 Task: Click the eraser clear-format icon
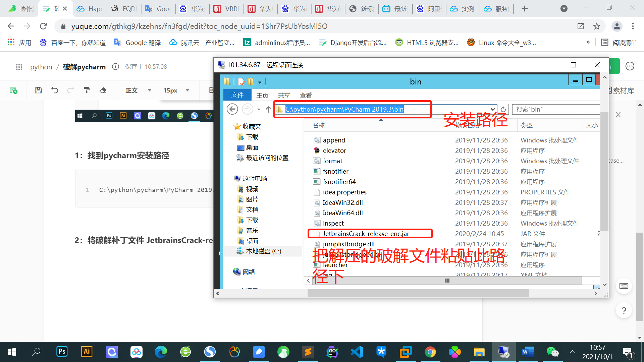coord(103,90)
